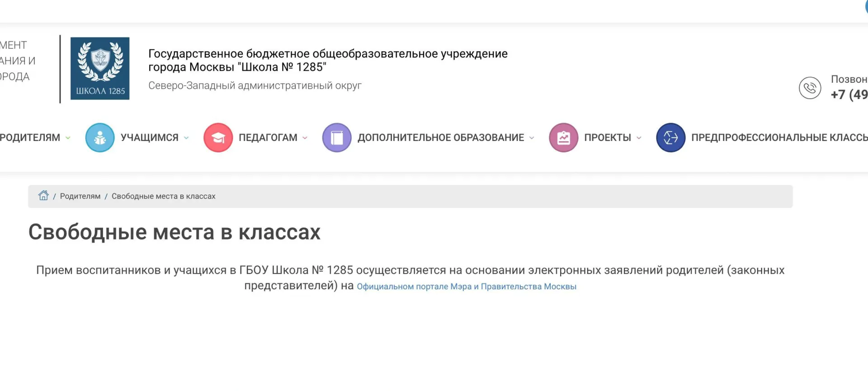Expand the Педагогам dropdown arrow
The image size is (868, 391).
(305, 138)
